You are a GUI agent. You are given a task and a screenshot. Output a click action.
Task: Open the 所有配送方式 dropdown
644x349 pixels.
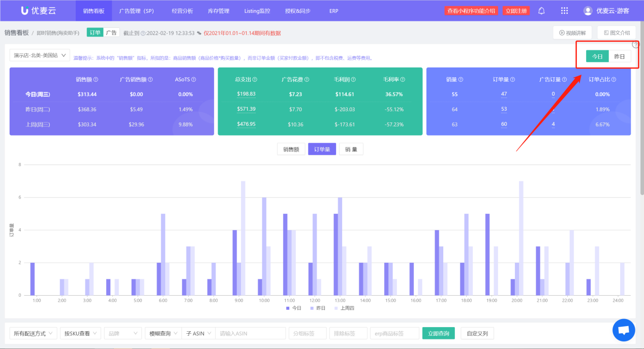pos(33,333)
